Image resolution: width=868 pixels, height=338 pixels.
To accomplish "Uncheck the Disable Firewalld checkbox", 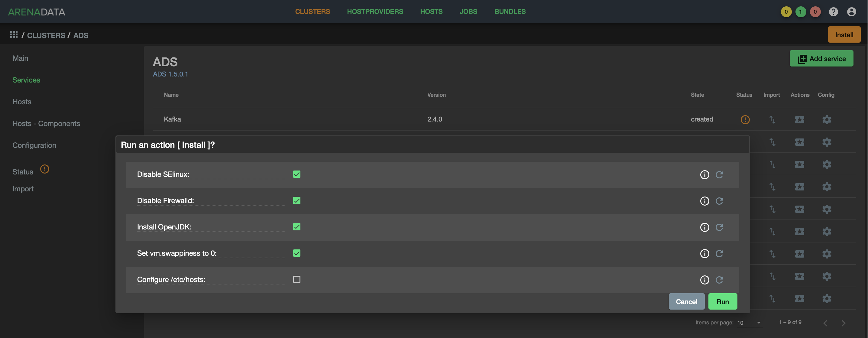I will pyautogui.click(x=296, y=200).
